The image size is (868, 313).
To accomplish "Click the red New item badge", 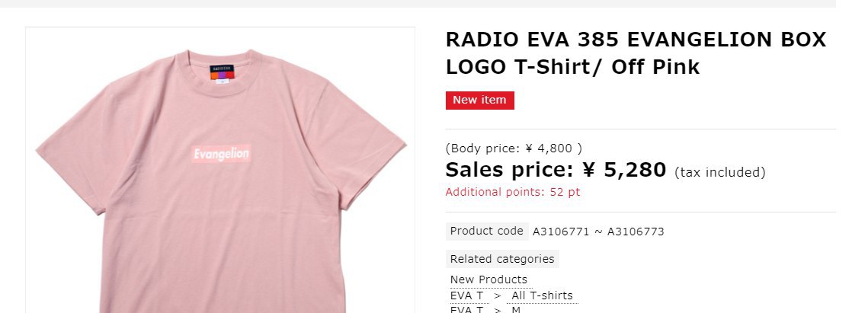I will tap(480, 100).
